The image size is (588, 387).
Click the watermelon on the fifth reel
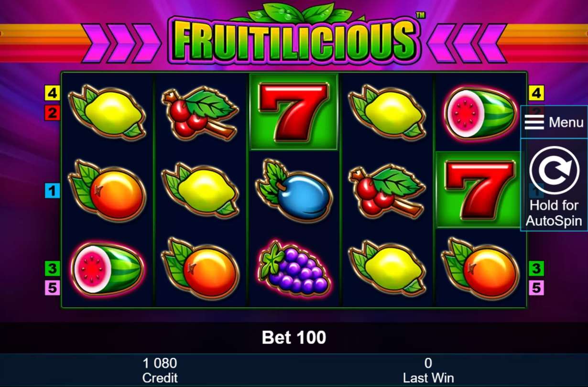[x=480, y=113]
